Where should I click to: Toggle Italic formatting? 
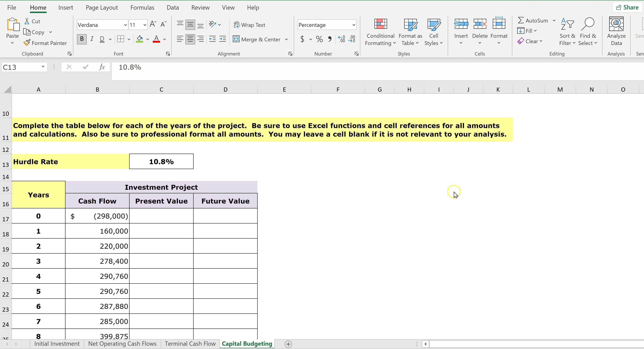click(92, 39)
